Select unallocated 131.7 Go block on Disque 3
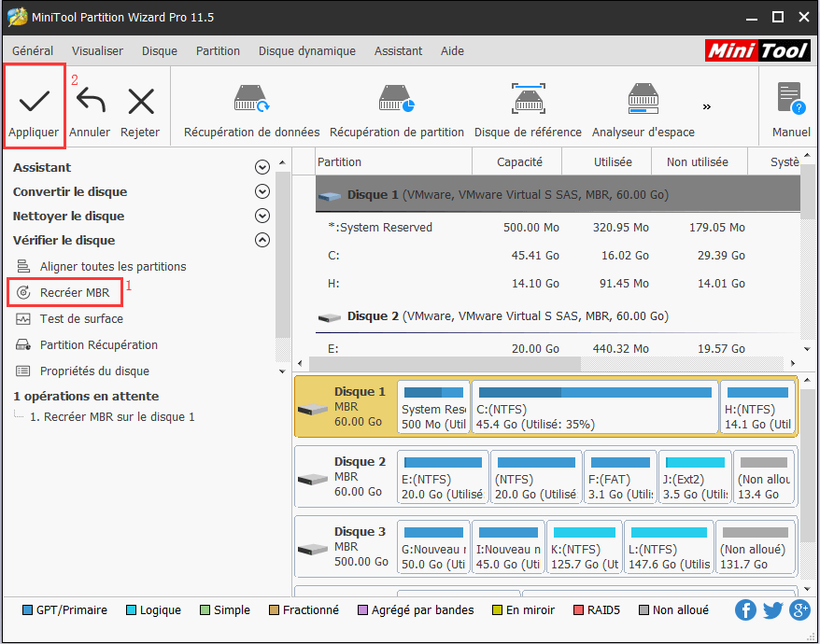This screenshot has height=644, width=820. click(756, 546)
